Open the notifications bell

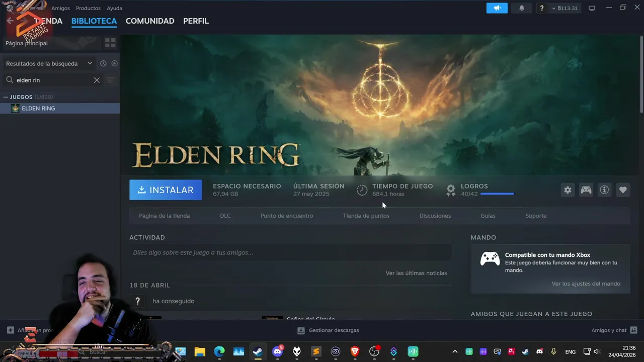(x=522, y=8)
